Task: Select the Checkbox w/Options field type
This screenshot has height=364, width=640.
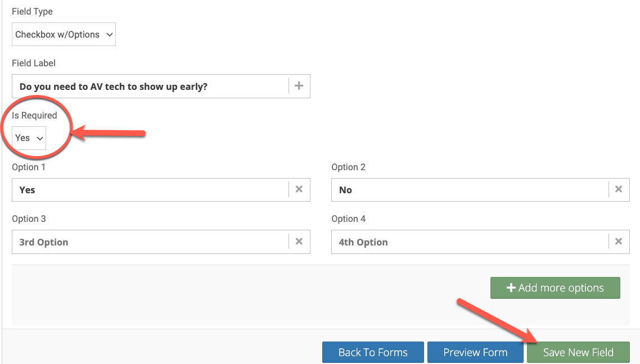Action: (63, 34)
